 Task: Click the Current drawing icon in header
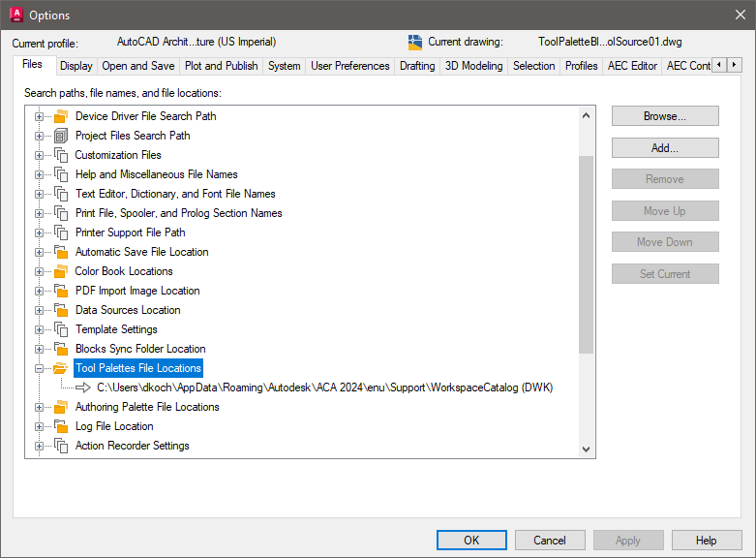pyautogui.click(x=414, y=43)
